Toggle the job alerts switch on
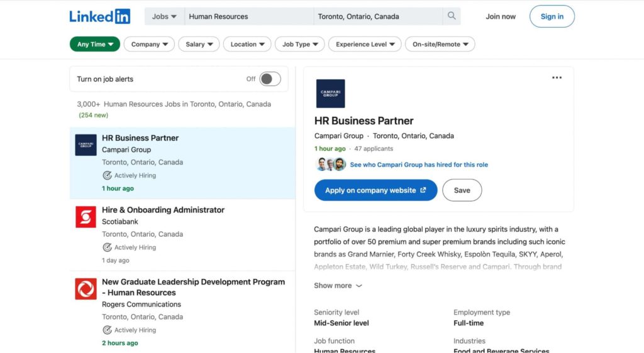This screenshot has height=353, width=644. (x=270, y=79)
